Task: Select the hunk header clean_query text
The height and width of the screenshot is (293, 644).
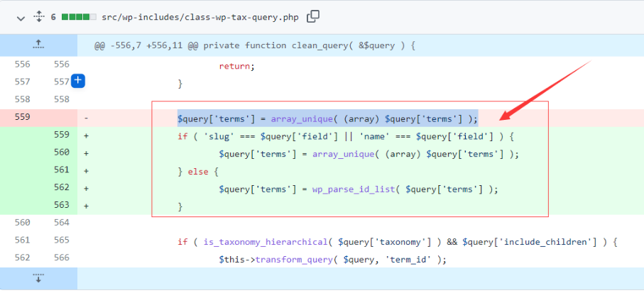Action: coord(255,45)
